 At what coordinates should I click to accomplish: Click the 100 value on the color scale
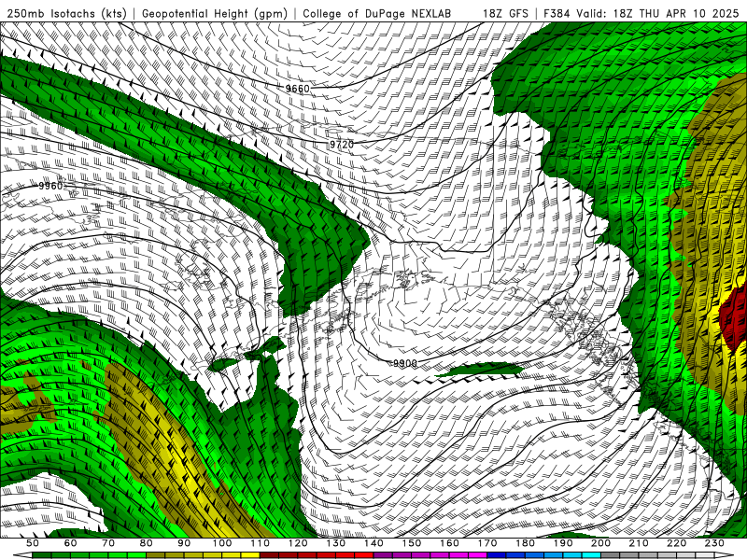222,543
